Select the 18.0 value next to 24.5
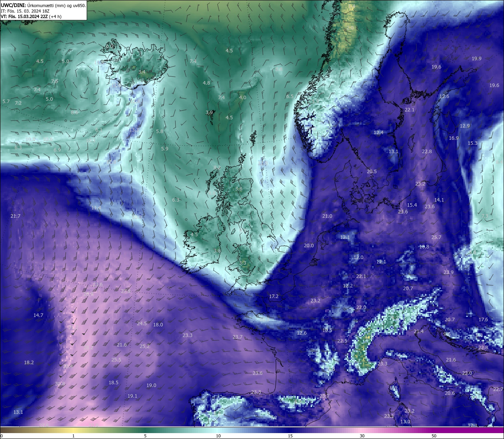Screen dimensions: 504x439 (158, 325)
